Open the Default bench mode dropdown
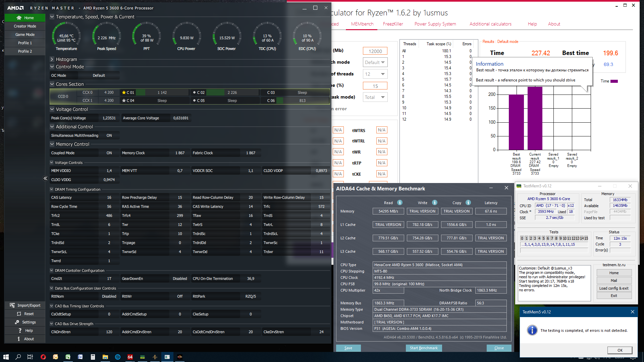The height and width of the screenshot is (362, 644). point(375,62)
